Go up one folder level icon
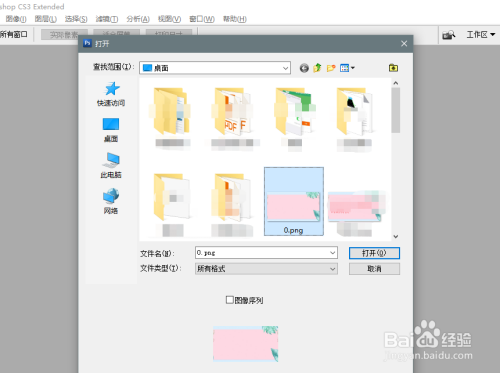 [317, 68]
